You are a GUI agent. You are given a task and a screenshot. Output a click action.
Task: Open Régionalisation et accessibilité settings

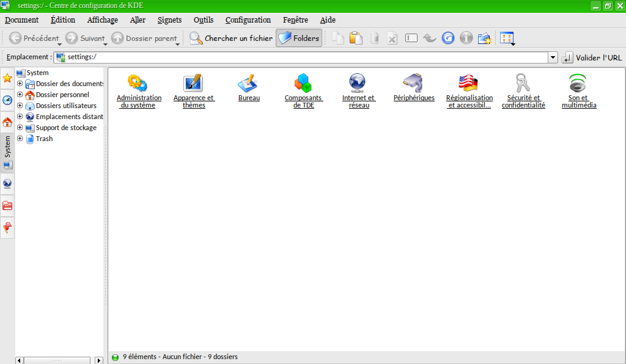tap(469, 91)
